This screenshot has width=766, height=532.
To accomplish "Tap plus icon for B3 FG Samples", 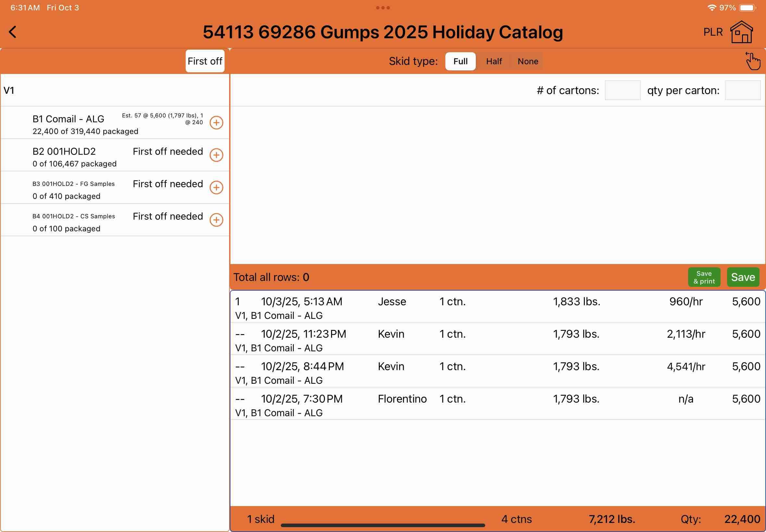I will (x=216, y=187).
